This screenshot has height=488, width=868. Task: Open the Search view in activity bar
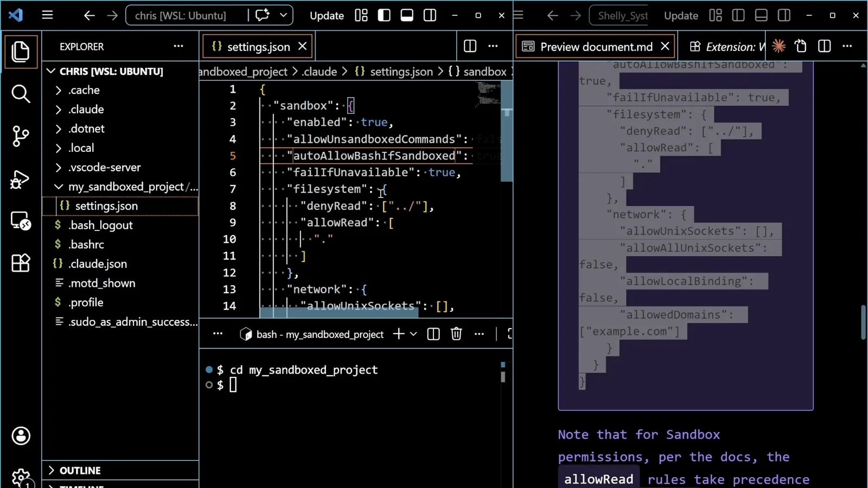21,94
